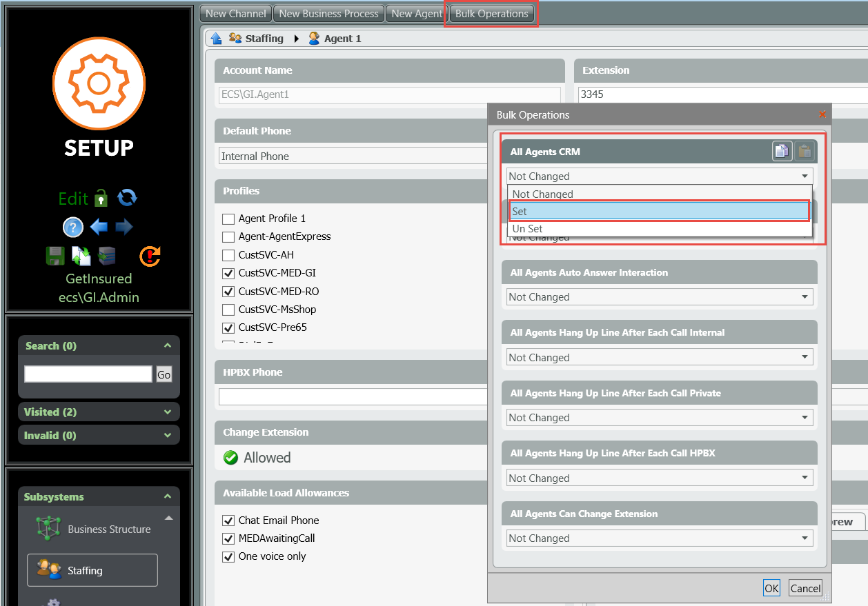868x606 pixels.
Task: Check the Agent Profile 1 checkbox
Action: coord(228,219)
